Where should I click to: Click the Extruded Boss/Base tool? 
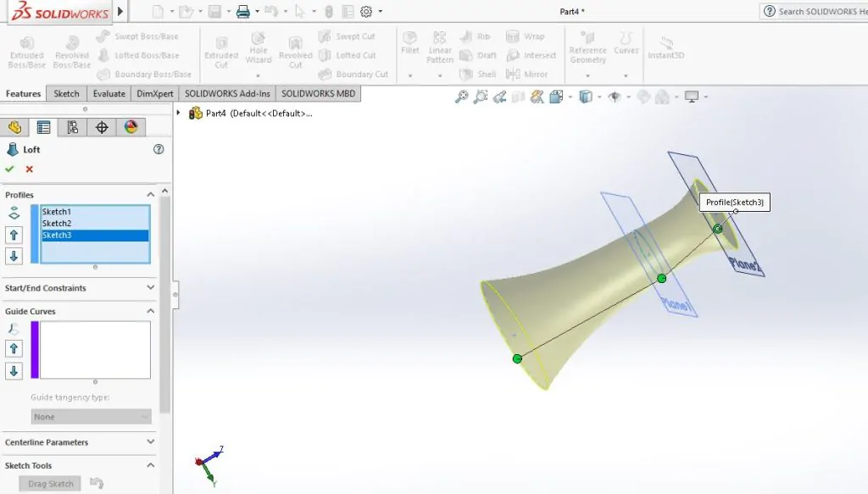[26, 52]
